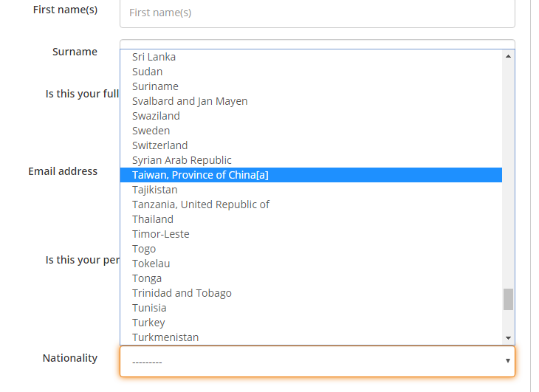The height and width of the screenshot is (392, 539).
Task: Pick Tanzania, United Republic of
Action: [201, 204]
